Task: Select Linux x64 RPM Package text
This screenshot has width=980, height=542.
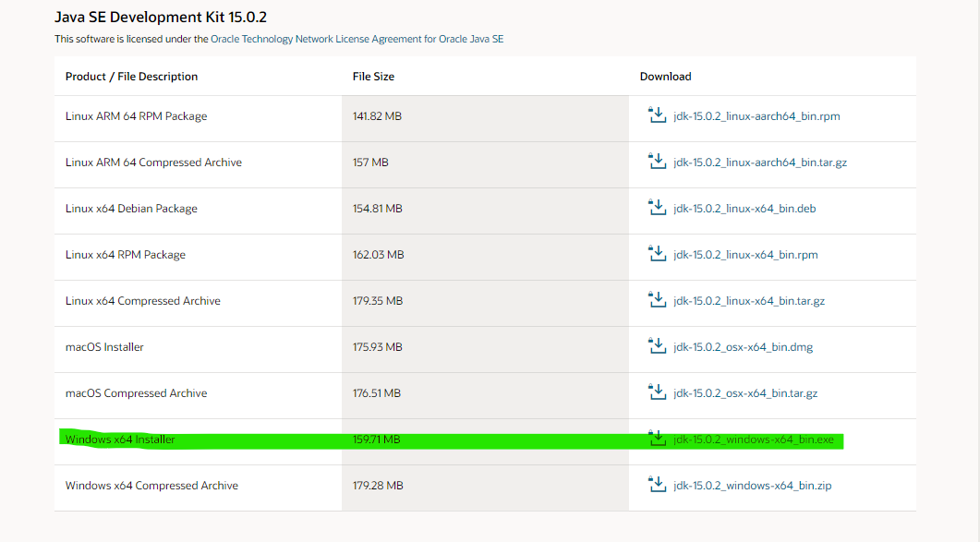Action: pyautogui.click(x=125, y=255)
